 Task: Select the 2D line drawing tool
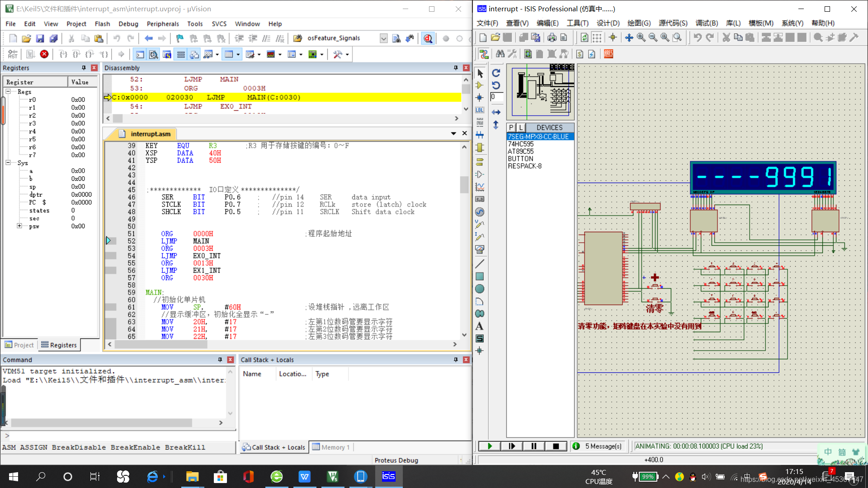[x=480, y=264]
